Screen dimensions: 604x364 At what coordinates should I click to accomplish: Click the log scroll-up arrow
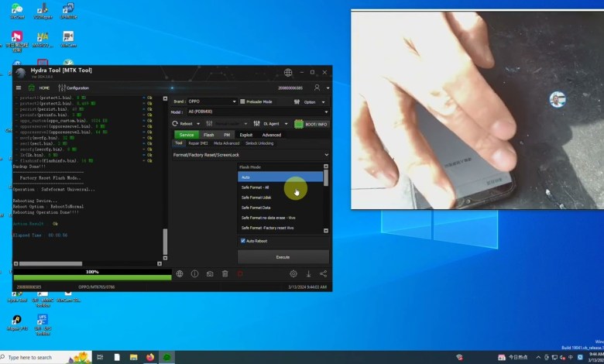[165, 98]
